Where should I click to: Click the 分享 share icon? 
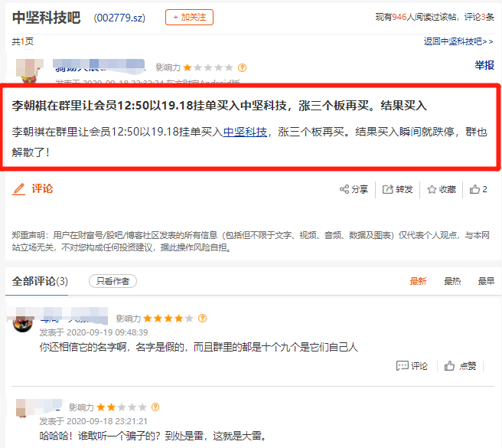(345, 189)
